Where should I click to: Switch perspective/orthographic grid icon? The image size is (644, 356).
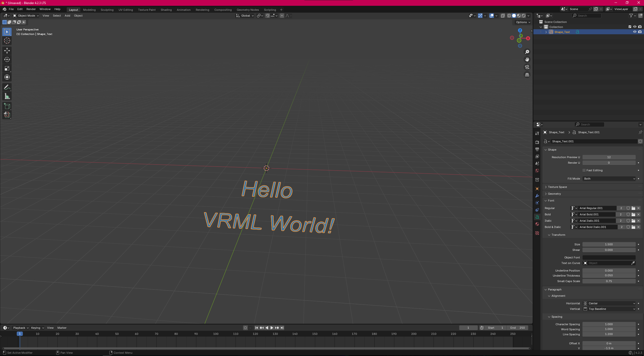tap(527, 75)
